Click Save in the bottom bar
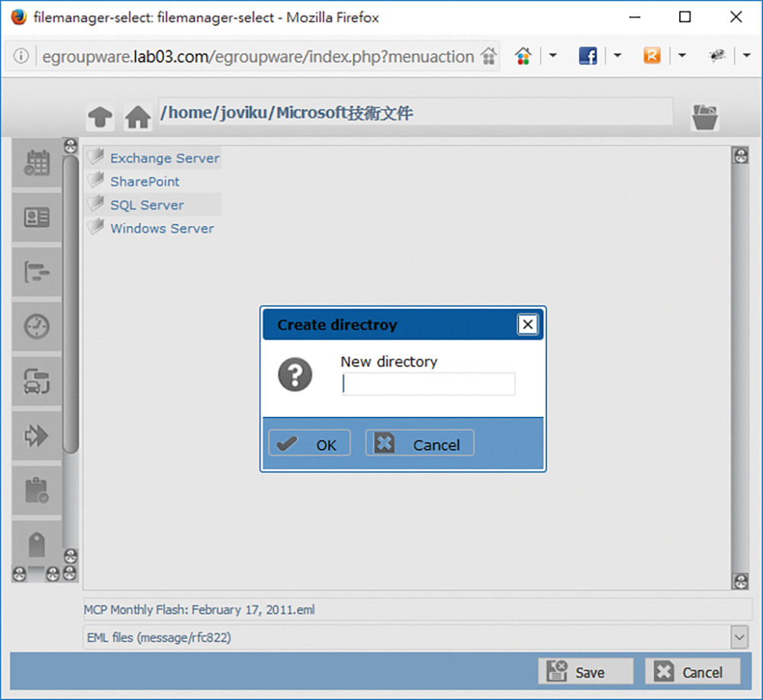The height and width of the screenshot is (700, 763). 586,671
